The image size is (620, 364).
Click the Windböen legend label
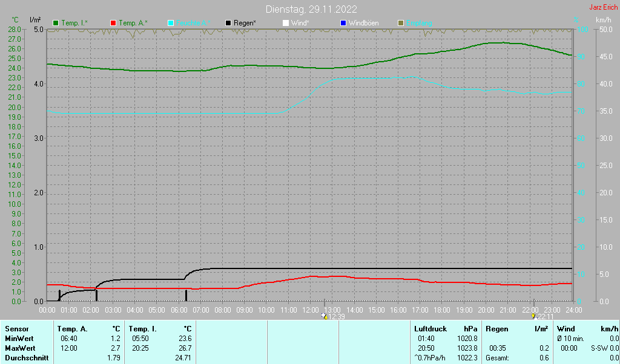pyautogui.click(x=363, y=23)
